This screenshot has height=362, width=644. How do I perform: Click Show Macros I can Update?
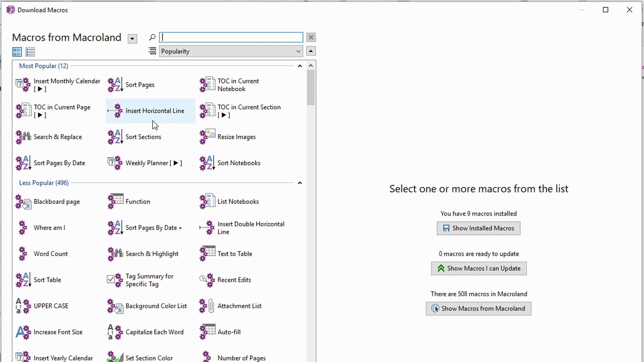point(478,268)
